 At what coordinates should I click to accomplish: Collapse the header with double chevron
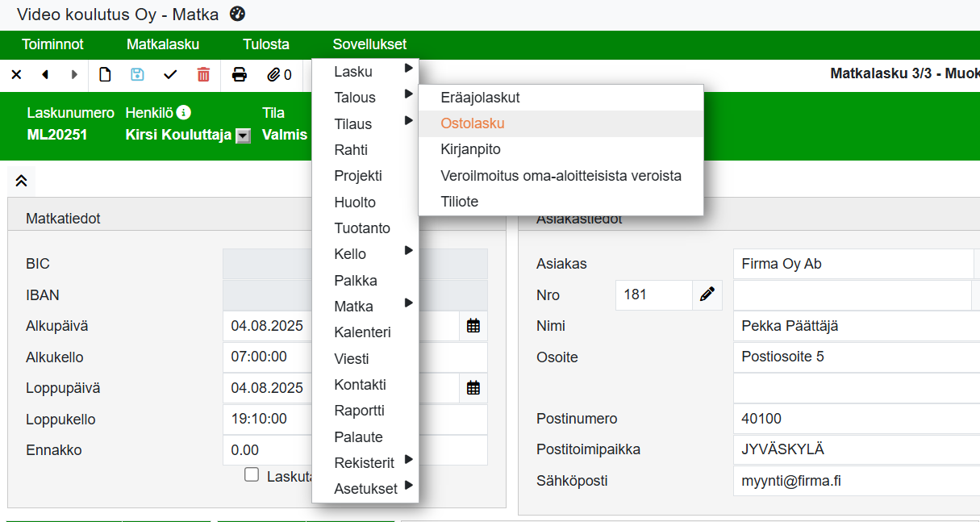pos(22,181)
